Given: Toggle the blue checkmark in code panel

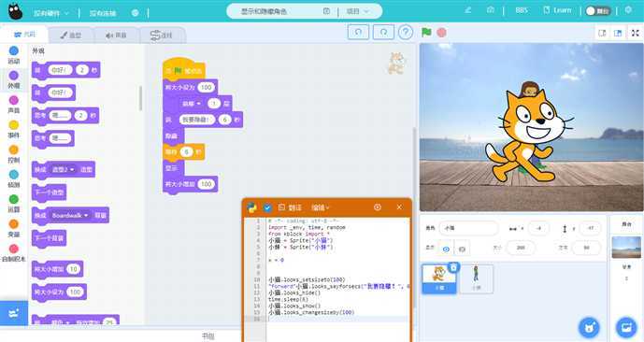Looking at the screenshot, I should (x=267, y=208).
